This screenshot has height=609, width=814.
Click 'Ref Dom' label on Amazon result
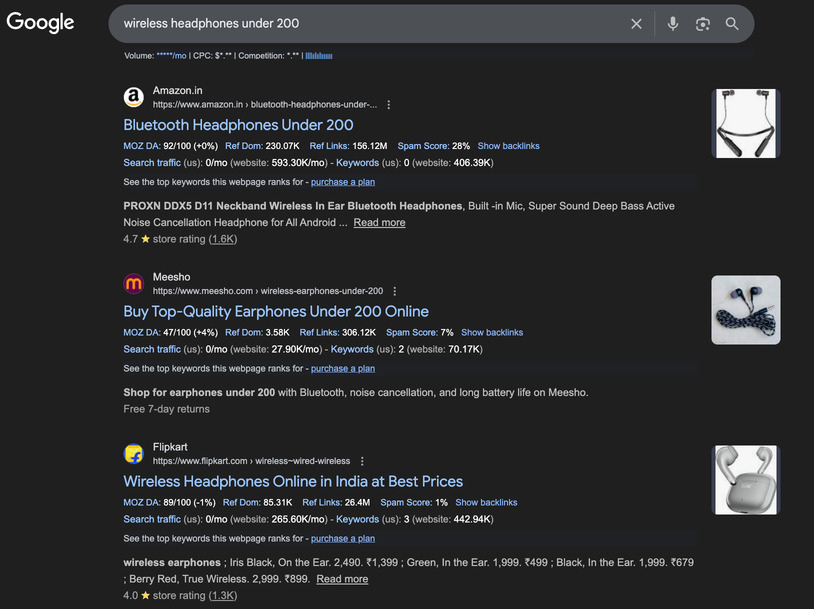(x=244, y=146)
